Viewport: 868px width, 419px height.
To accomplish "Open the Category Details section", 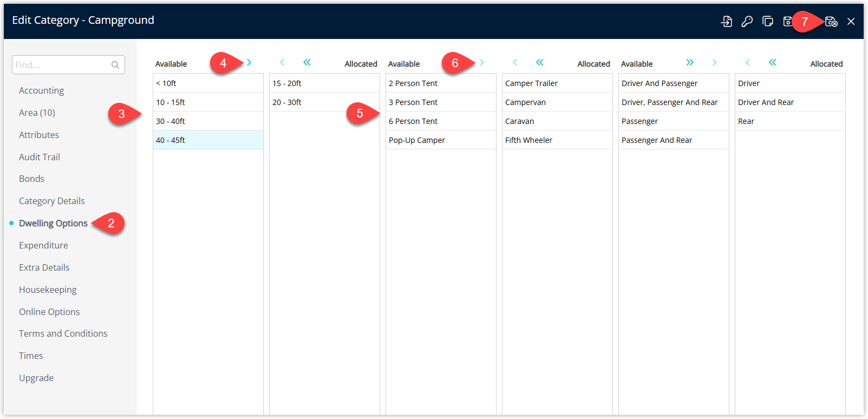I will pyautogui.click(x=52, y=201).
